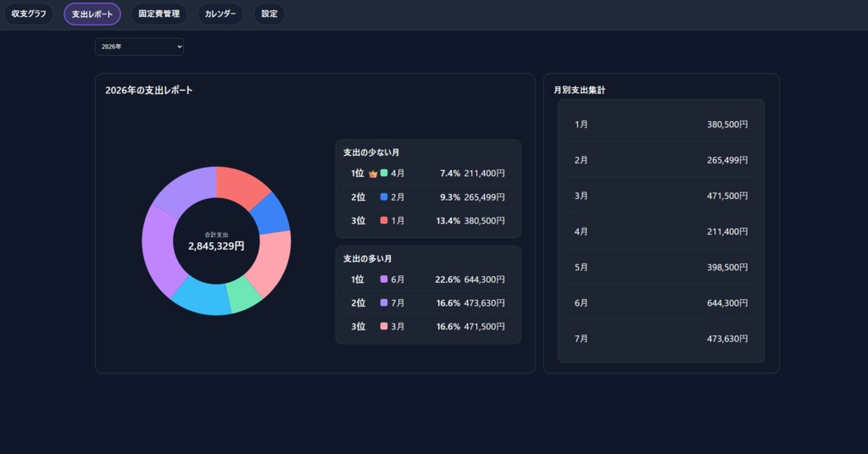Select the 3月 row in monthly summary
Viewport: 868px width, 454px height.
pyautogui.click(x=661, y=196)
